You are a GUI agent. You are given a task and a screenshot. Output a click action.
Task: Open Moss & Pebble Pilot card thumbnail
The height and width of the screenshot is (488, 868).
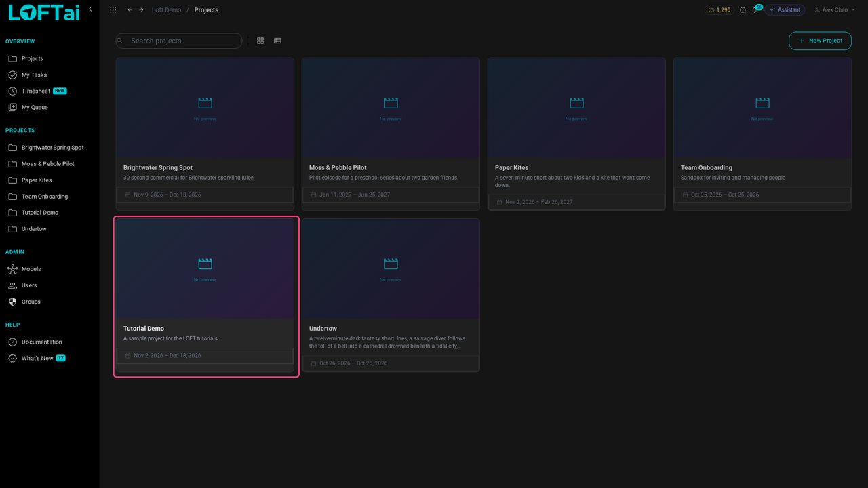click(391, 108)
